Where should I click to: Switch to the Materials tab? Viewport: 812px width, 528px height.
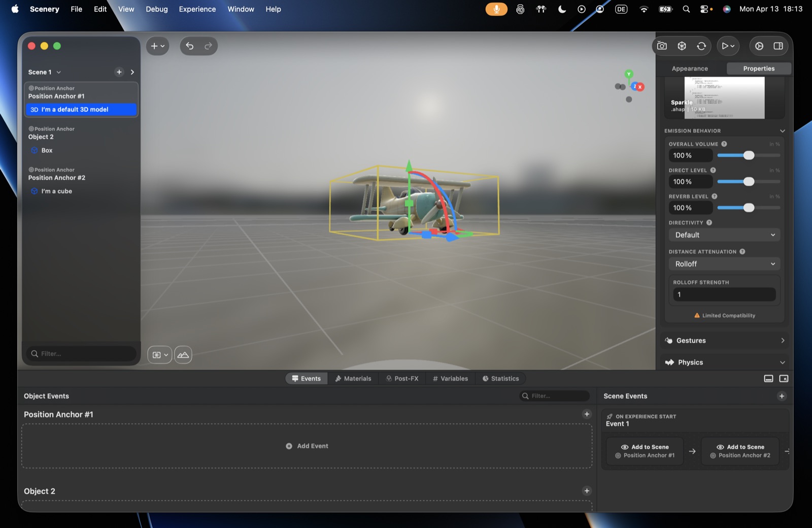click(353, 379)
